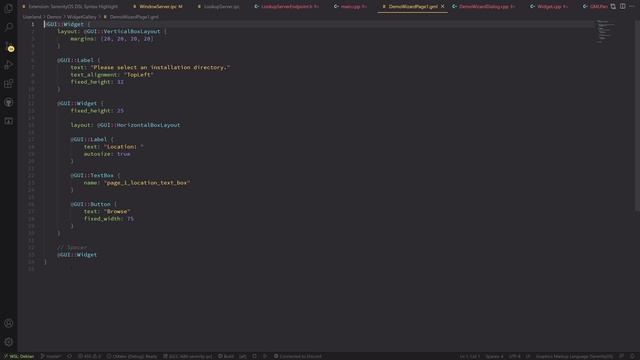The image size is (640, 360).
Task: Click the WSL: Debian remote indicator
Action: click(19, 356)
